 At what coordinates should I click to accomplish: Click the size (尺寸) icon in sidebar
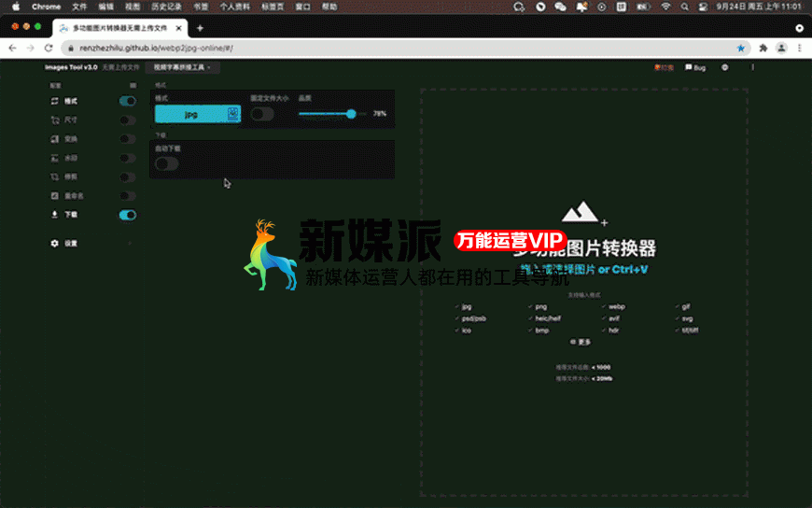coord(54,120)
